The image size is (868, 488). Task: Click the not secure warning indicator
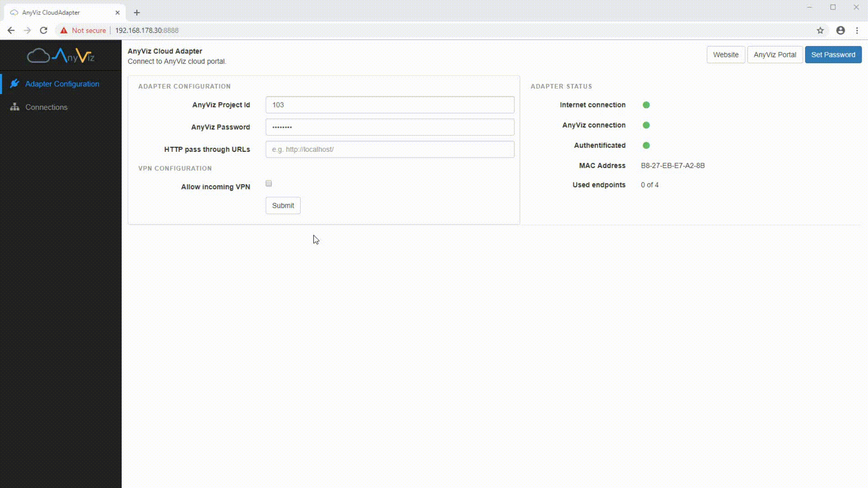[x=84, y=30]
